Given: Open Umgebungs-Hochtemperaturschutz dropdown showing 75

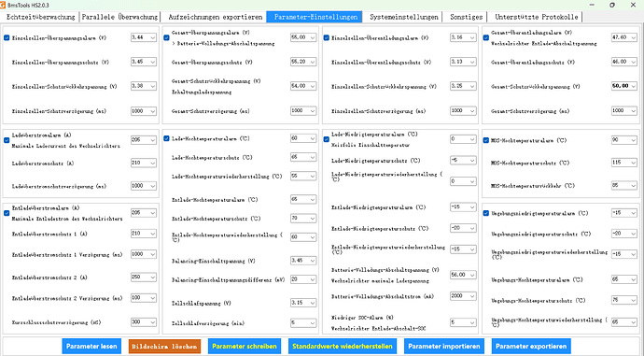Looking at the screenshot, I should tap(623, 301).
